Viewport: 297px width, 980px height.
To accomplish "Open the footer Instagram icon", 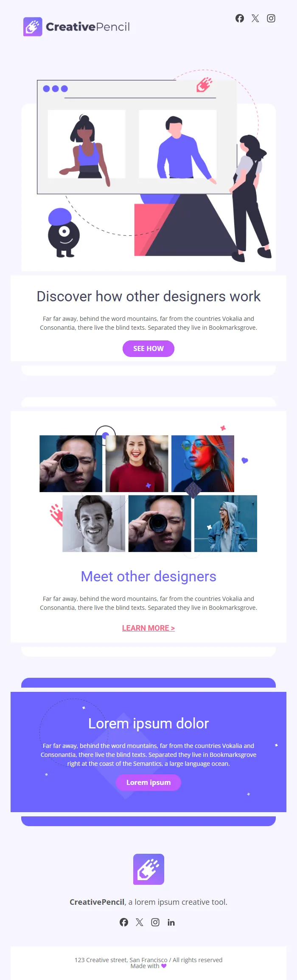I will tap(155, 922).
